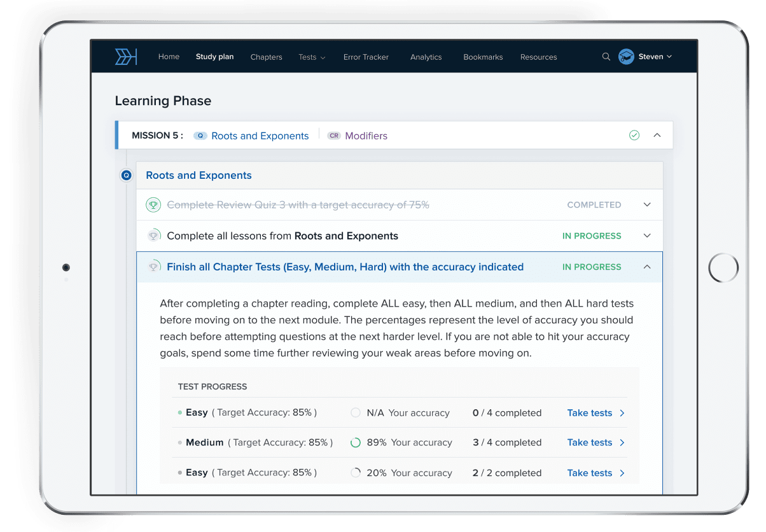
Task: Click the trophy icon beside Complete all lessons
Action: (x=153, y=235)
